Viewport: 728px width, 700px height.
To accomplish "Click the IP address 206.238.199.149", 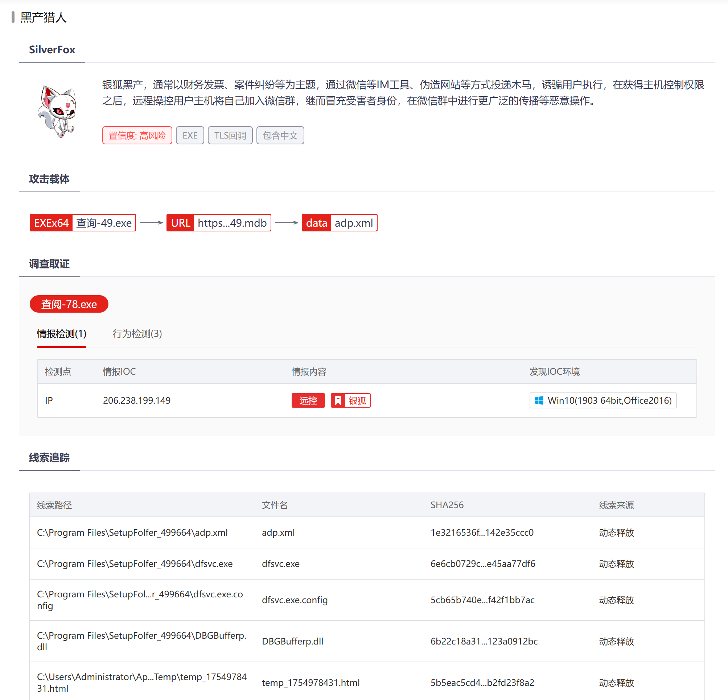I will pos(137,400).
